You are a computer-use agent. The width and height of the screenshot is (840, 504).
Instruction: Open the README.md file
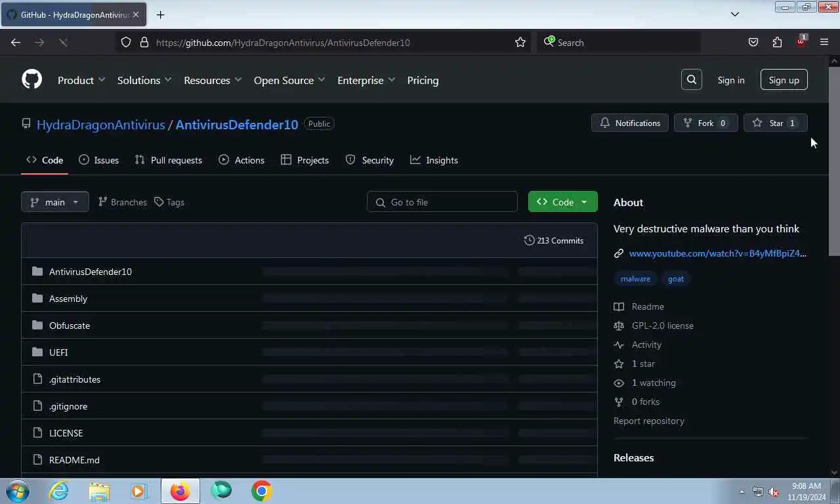tap(75, 460)
